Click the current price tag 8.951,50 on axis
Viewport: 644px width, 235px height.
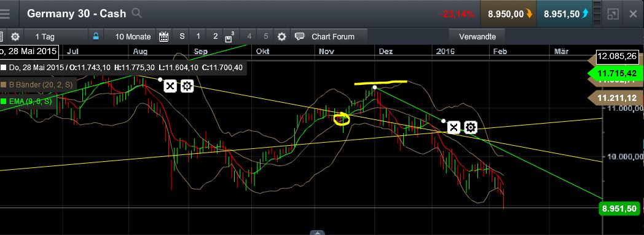click(x=619, y=209)
